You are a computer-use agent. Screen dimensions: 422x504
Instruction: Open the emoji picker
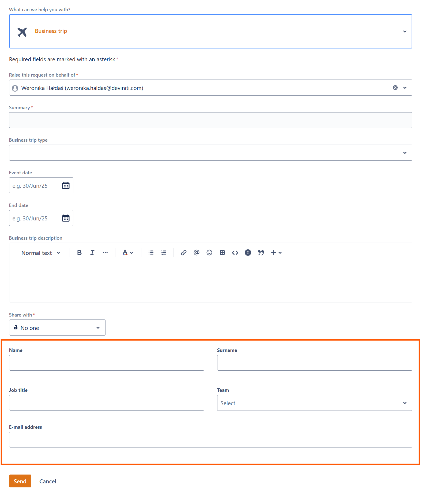[x=209, y=253]
